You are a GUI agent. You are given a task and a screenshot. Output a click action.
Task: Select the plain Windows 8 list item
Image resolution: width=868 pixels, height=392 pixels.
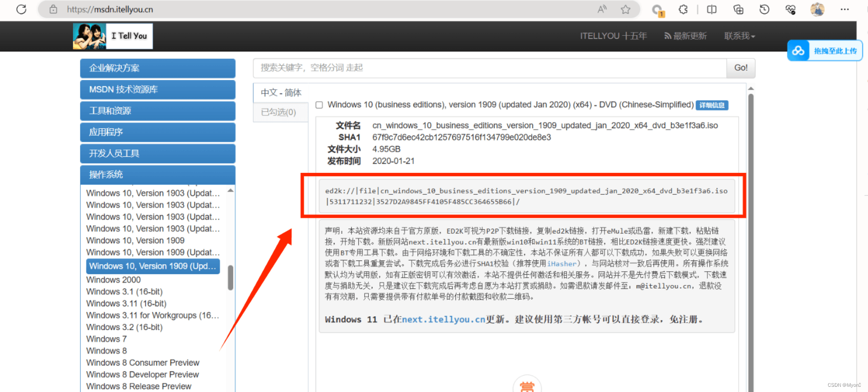(x=107, y=351)
